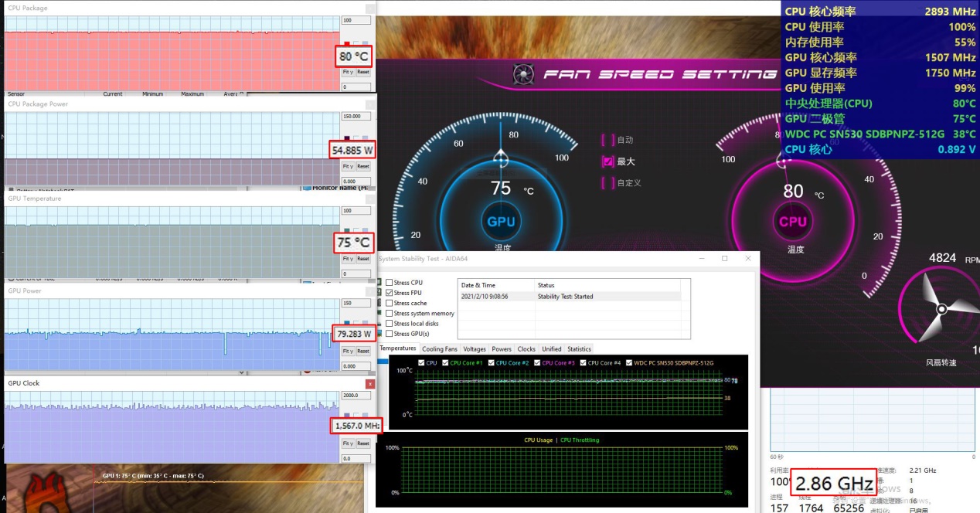The height and width of the screenshot is (513, 980).
Task: Click the Status column header in AIDA64
Action: pos(608,285)
